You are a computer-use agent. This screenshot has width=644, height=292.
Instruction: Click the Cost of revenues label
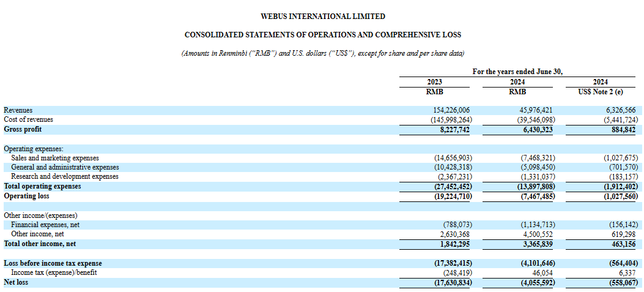point(28,120)
